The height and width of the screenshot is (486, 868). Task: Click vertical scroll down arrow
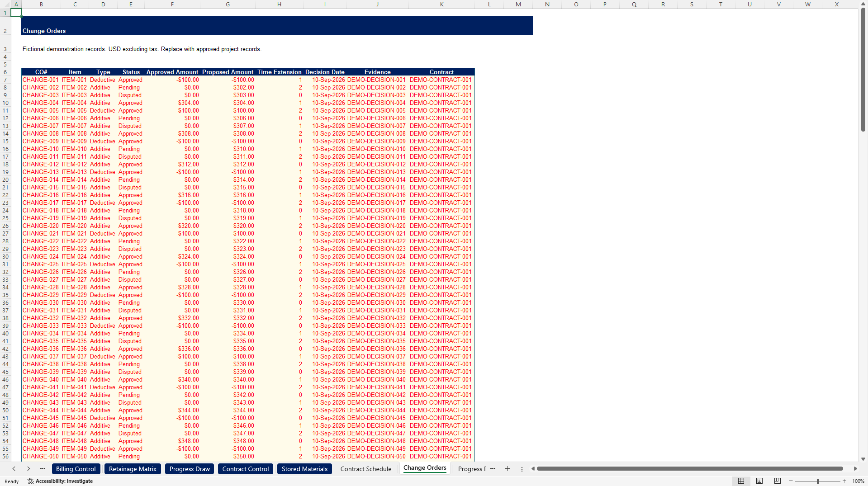tap(863, 459)
